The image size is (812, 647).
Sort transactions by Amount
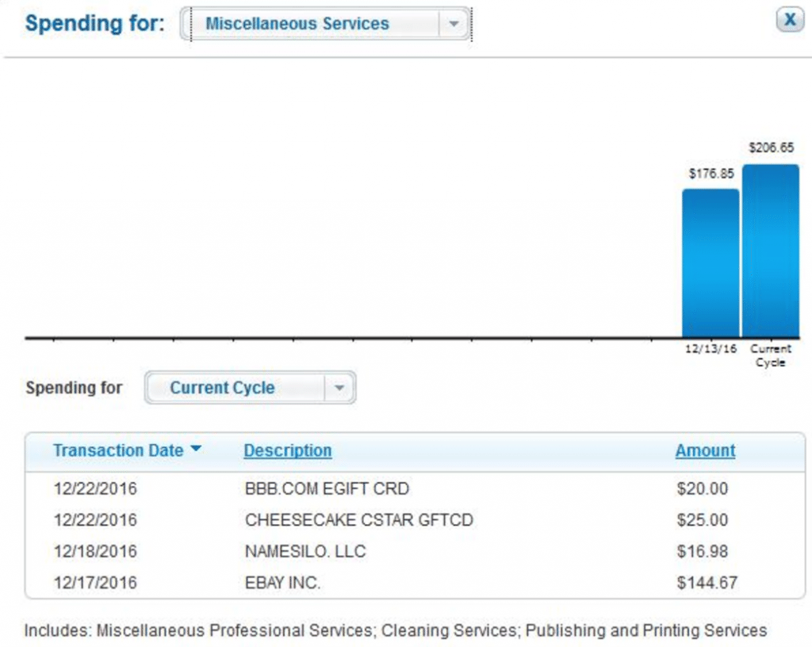(704, 450)
